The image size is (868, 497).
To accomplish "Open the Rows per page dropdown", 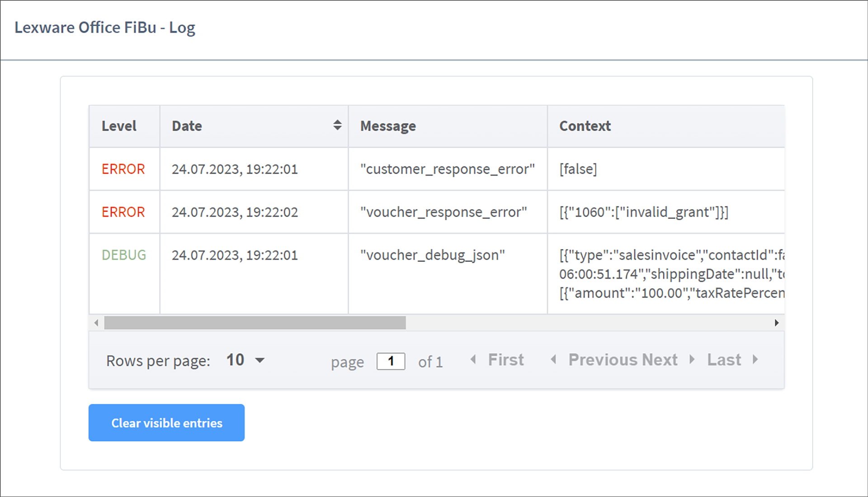I will coord(245,360).
